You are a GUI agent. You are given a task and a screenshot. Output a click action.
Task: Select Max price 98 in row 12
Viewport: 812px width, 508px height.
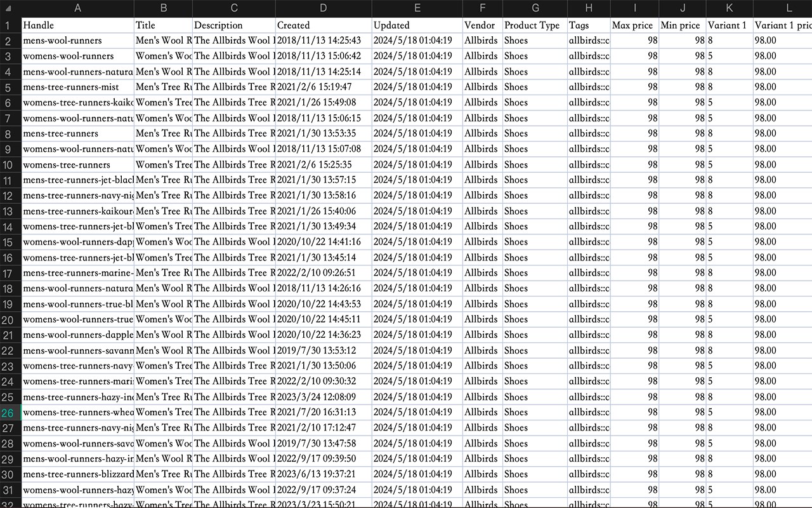[x=635, y=196]
